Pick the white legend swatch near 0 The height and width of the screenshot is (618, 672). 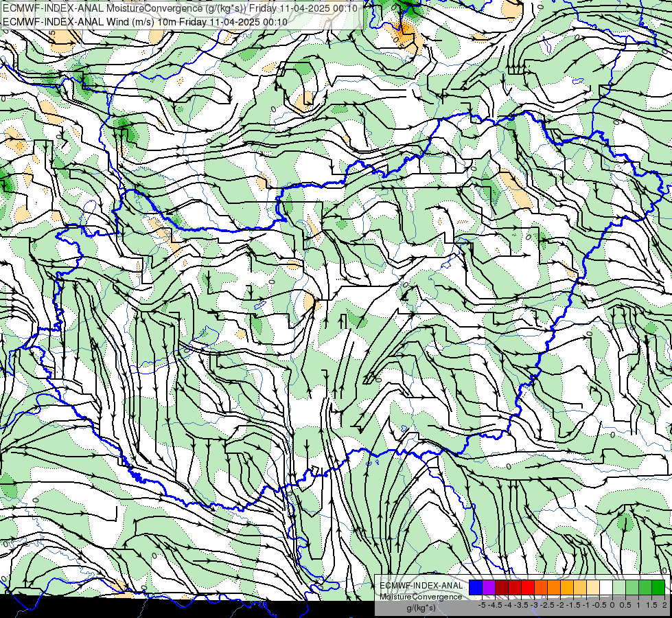coord(606,588)
